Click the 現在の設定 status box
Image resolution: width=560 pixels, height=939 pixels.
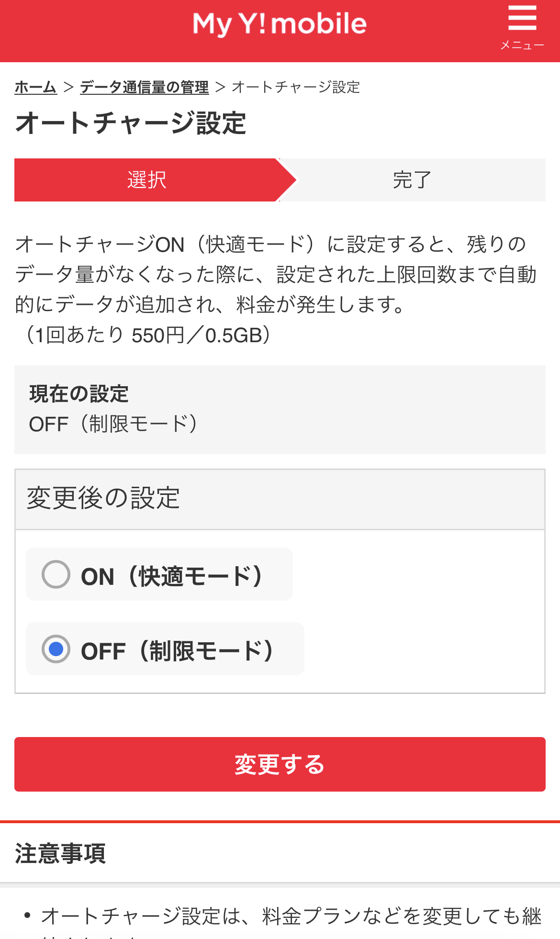pyautogui.click(x=280, y=409)
